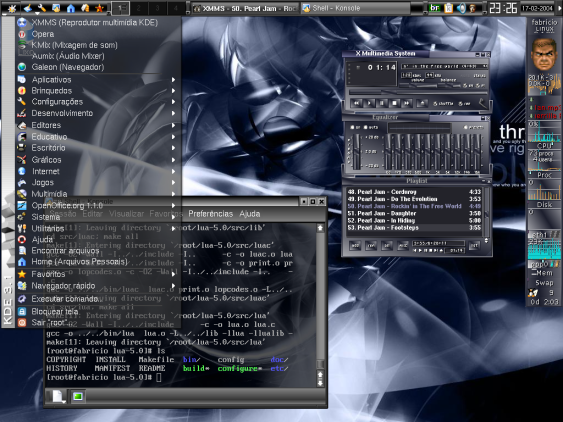Click the Sair "root" logout icon
The height and width of the screenshot is (422, 563).
point(22,323)
